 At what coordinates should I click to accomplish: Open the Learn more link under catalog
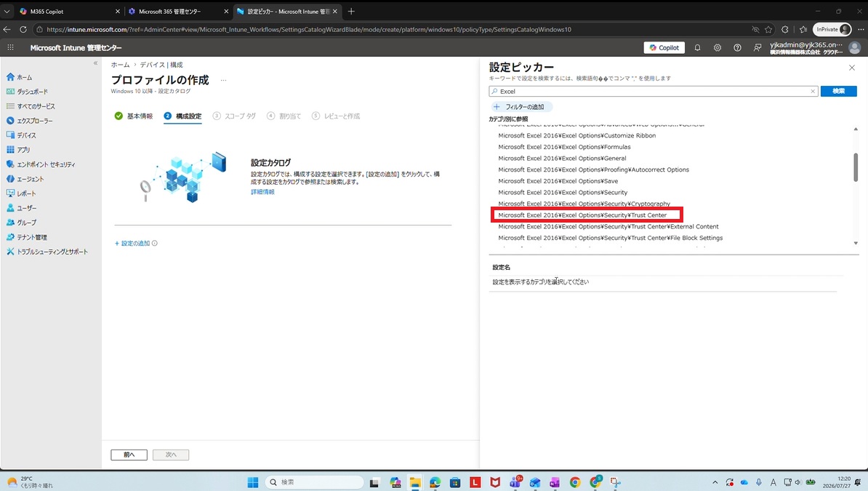tap(262, 192)
